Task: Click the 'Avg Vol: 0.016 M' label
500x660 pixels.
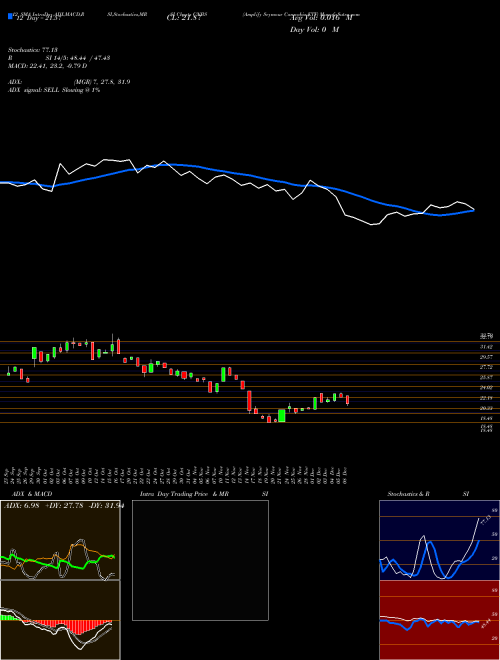Action: [321, 18]
